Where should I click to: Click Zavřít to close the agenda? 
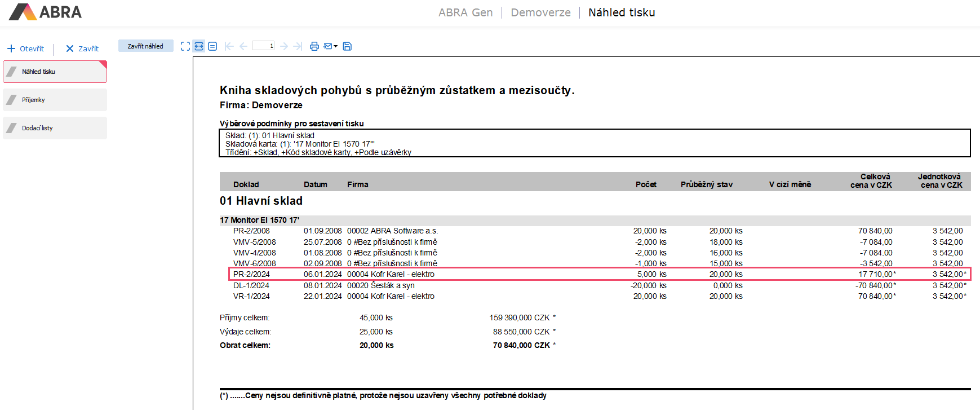click(x=82, y=49)
